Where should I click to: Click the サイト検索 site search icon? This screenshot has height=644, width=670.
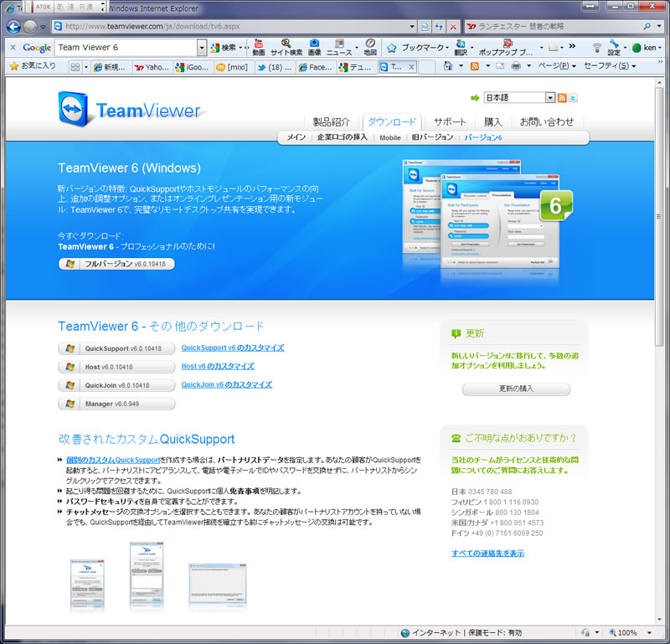(286, 47)
